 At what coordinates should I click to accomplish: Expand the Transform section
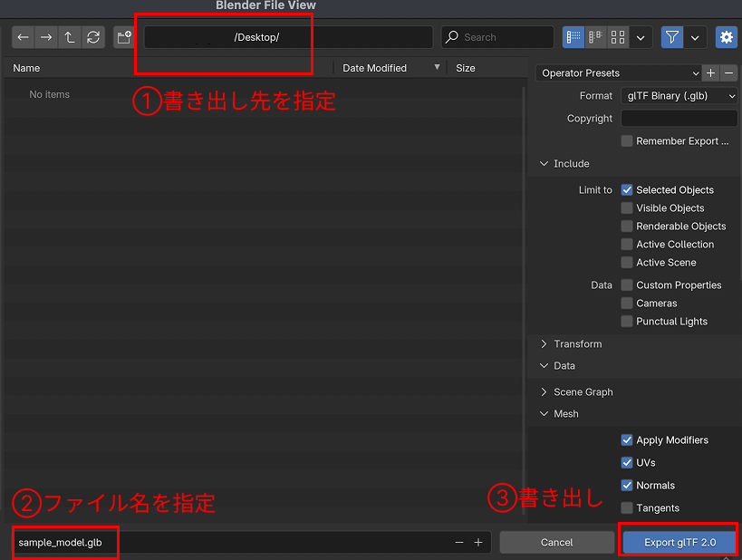[577, 344]
